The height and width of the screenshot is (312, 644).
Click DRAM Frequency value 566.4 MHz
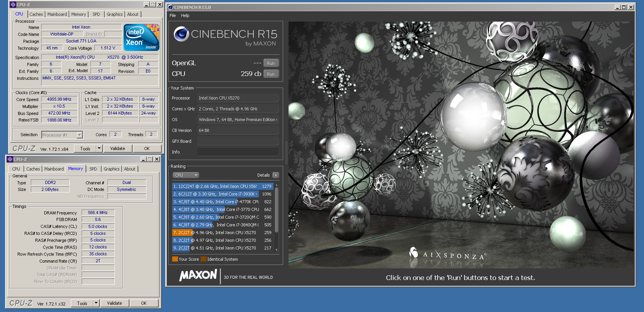coord(98,212)
